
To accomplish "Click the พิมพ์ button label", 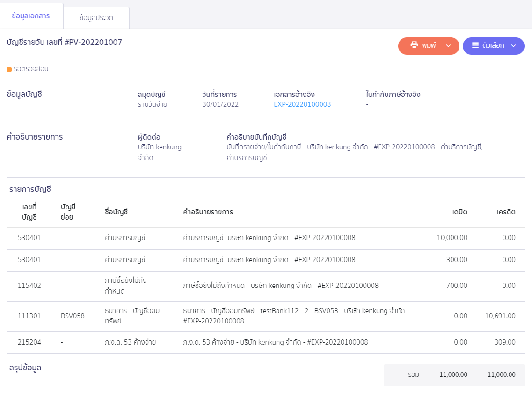I will (429, 45).
